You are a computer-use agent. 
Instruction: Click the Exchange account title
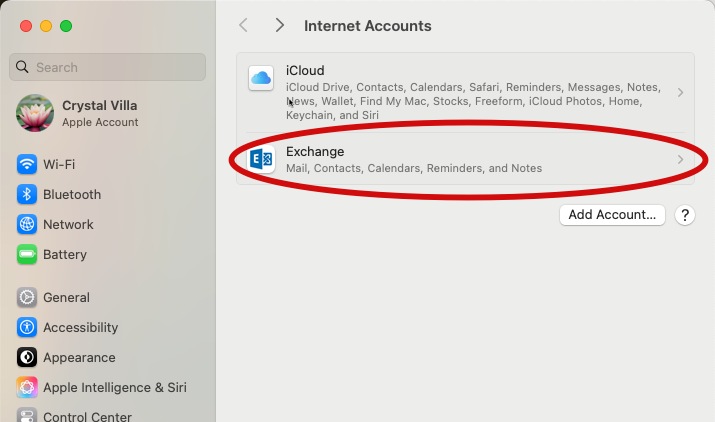point(315,151)
